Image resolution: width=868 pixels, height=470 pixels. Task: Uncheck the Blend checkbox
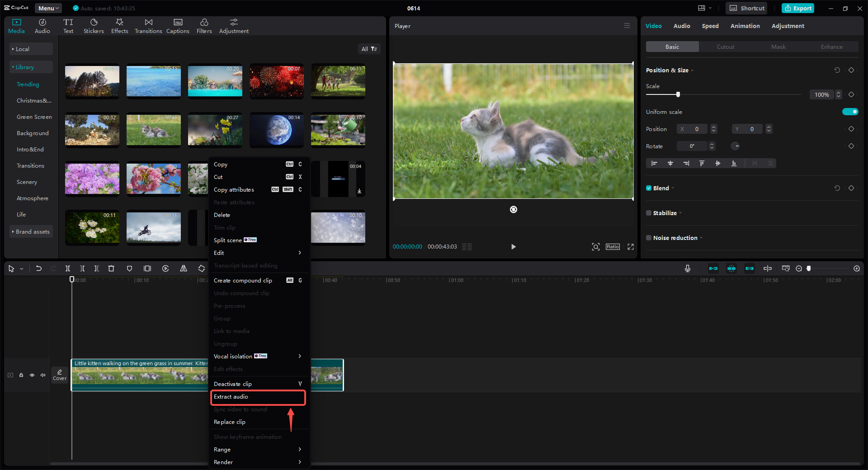coord(649,188)
